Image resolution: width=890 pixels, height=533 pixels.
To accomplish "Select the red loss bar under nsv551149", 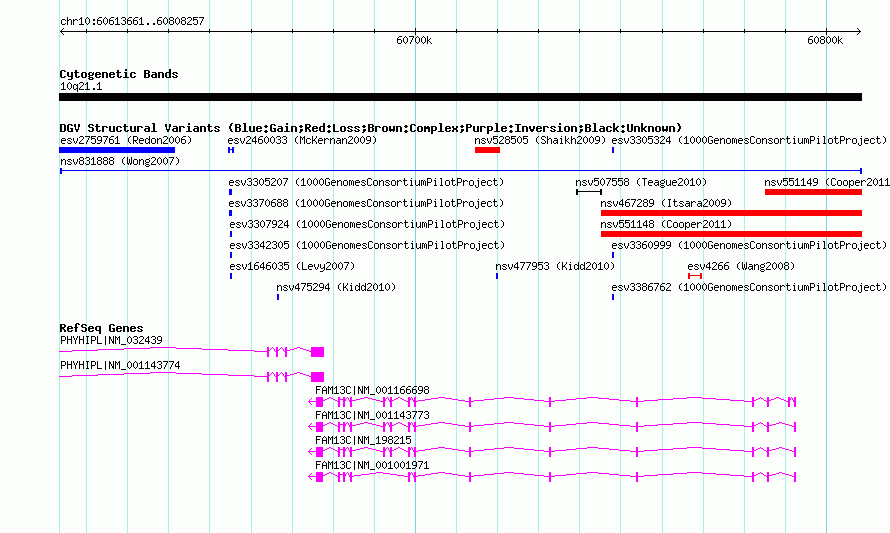I will 813,192.
